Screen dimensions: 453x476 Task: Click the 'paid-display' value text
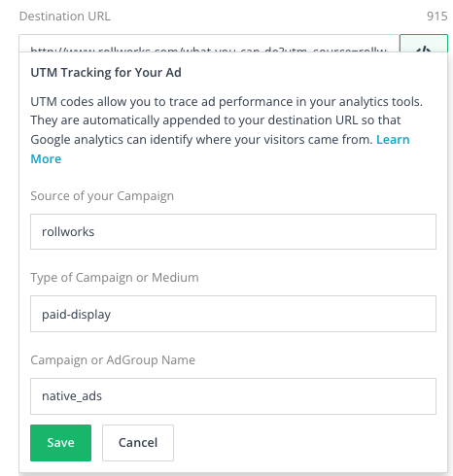pyautogui.click(x=77, y=315)
